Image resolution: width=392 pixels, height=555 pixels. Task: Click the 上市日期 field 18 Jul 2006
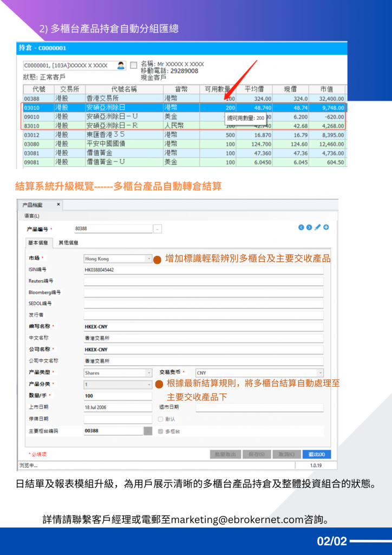click(x=117, y=408)
